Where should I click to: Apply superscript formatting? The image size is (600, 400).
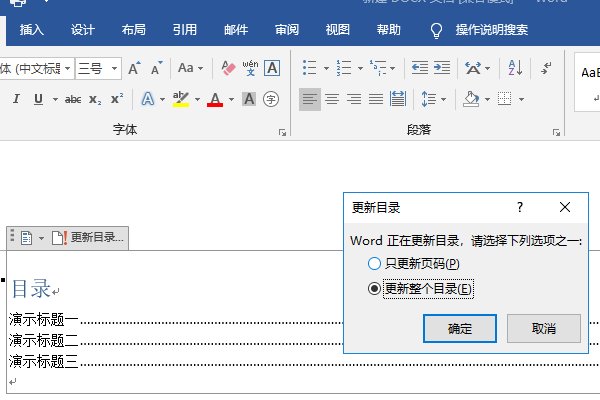pyautogui.click(x=117, y=99)
